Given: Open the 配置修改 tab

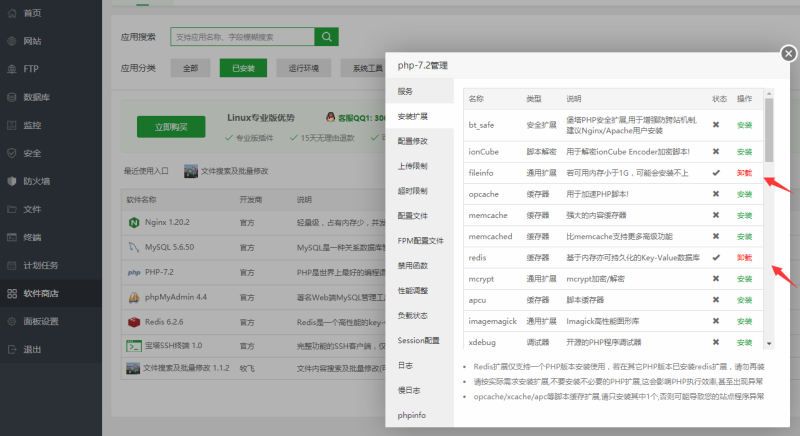Looking at the screenshot, I should [419, 141].
